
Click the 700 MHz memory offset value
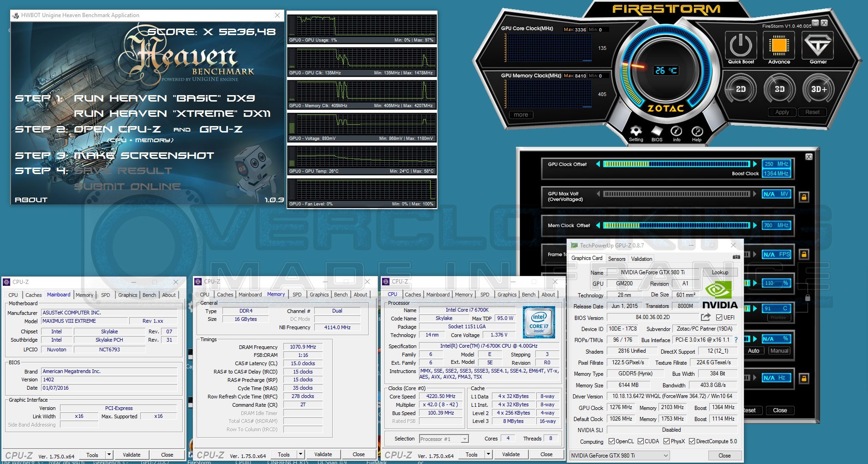[x=776, y=225]
